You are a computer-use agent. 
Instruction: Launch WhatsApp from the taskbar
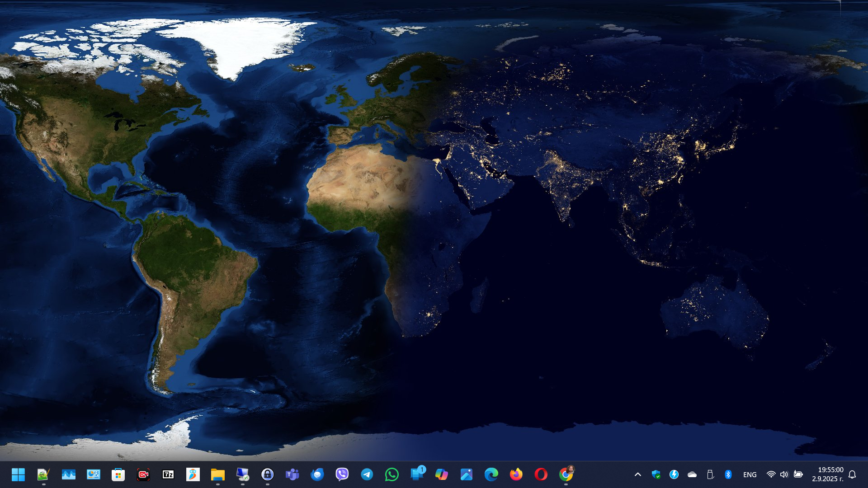point(392,474)
